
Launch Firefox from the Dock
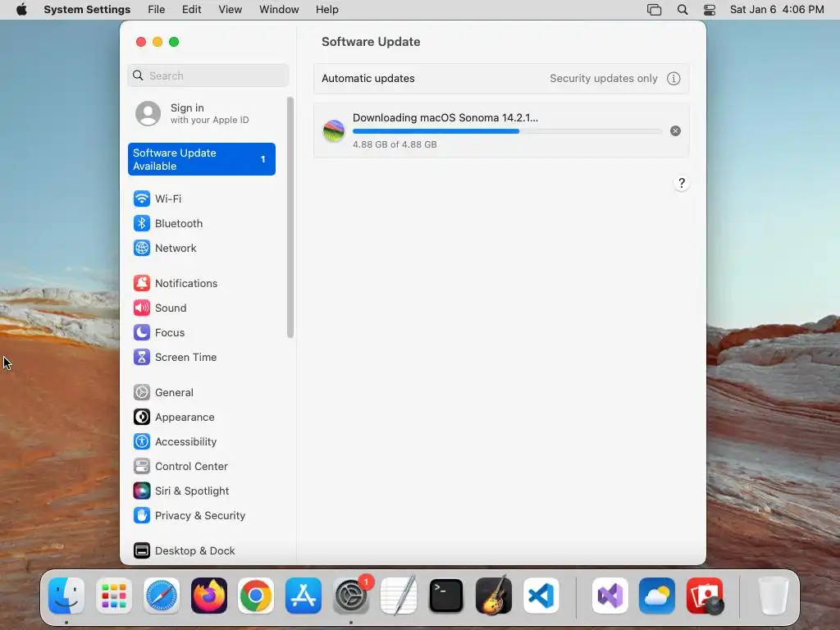(x=209, y=596)
